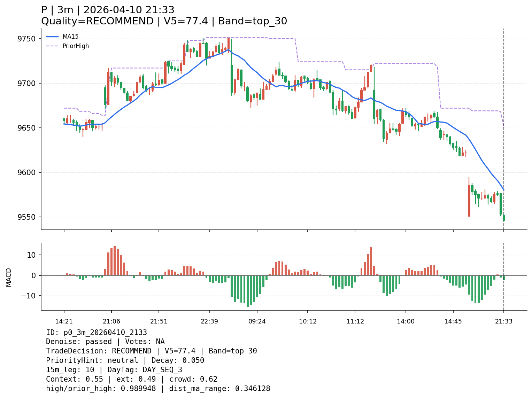
Task: Click the PriorHigh dashed purple legend swatch
Action: (53, 46)
